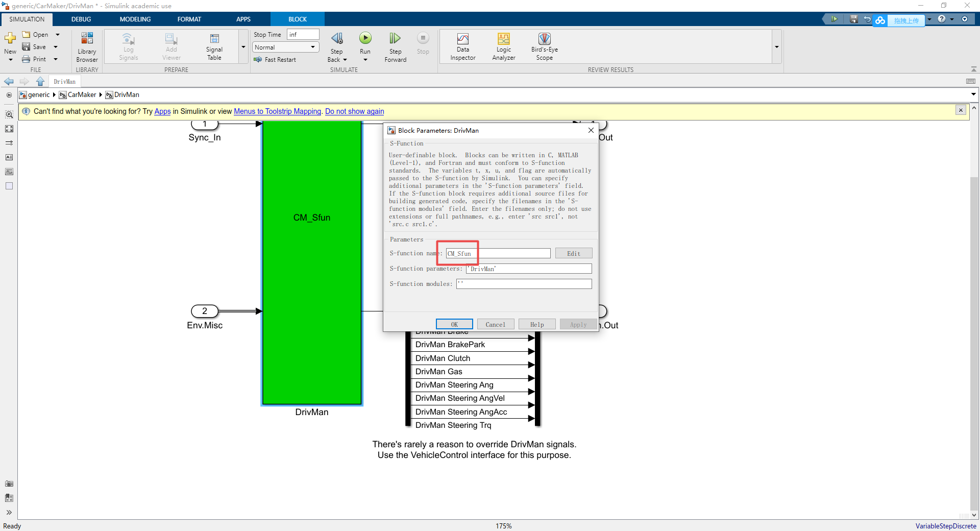The image size is (980, 531).
Task: Expand the Review Results gallery arrow
Action: pos(777,47)
